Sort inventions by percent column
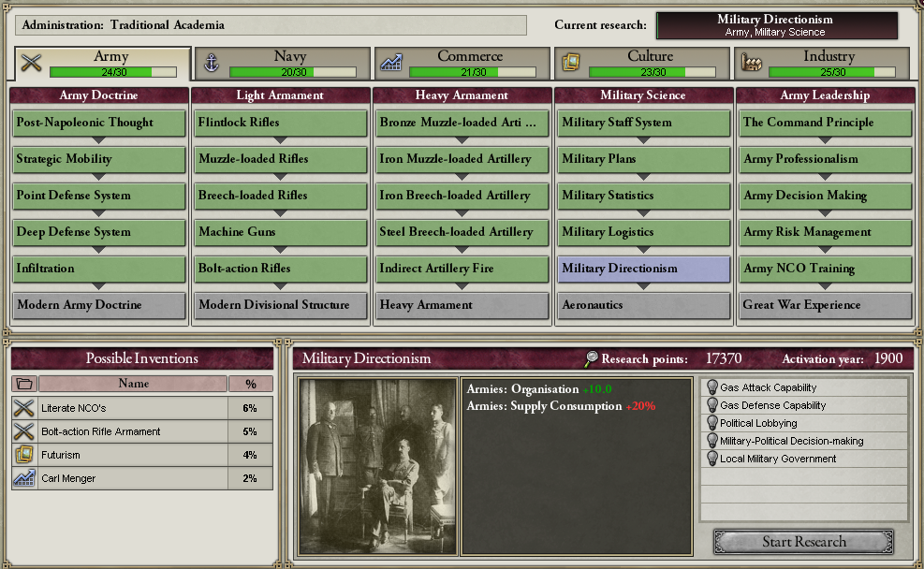This screenshot has height=569, width=924. 251,384
